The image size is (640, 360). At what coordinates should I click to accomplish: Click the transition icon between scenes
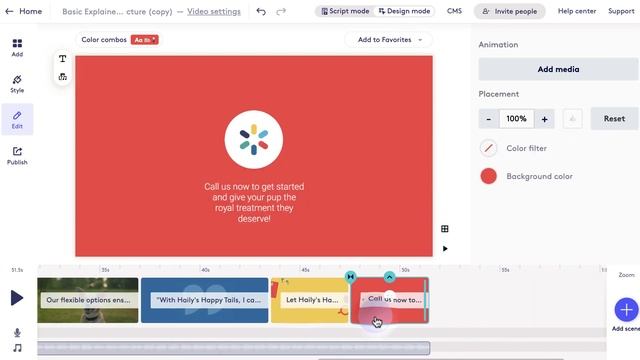click(x=350, y=277)
